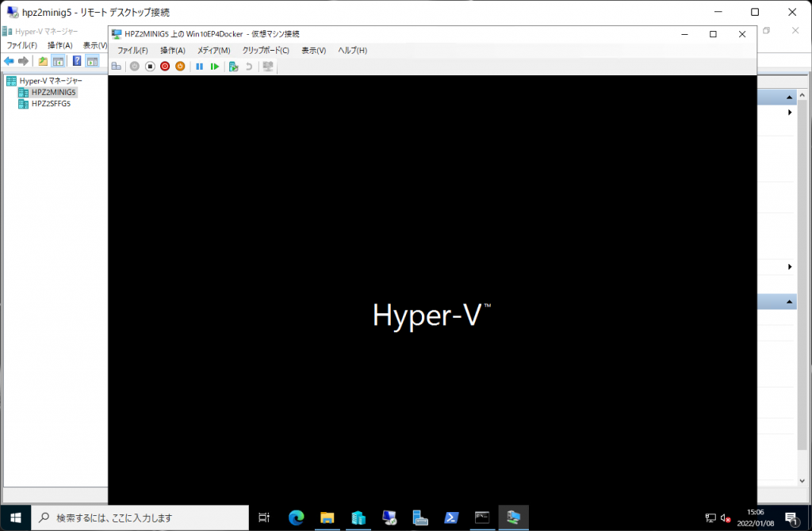Open 操作(A) menu in Hyper-V Manager
Viewport: 812px width, 531px height.
point(60,45)
